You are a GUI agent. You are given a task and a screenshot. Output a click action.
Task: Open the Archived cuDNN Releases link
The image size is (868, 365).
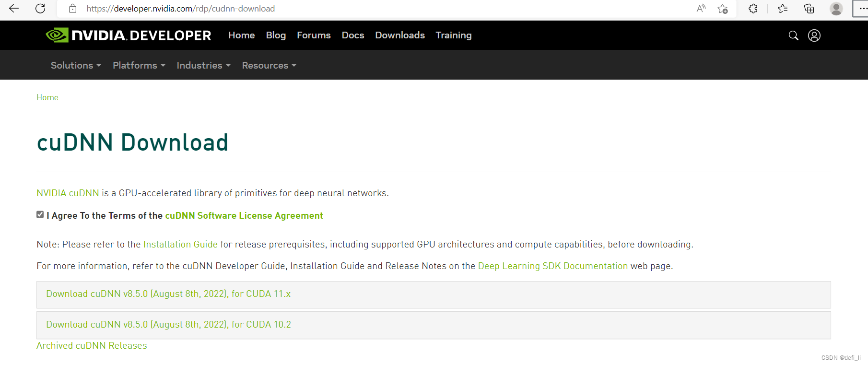92,345
